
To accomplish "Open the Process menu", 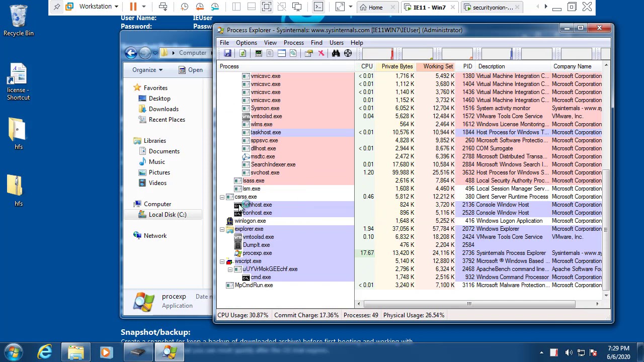I will [294, 43].
